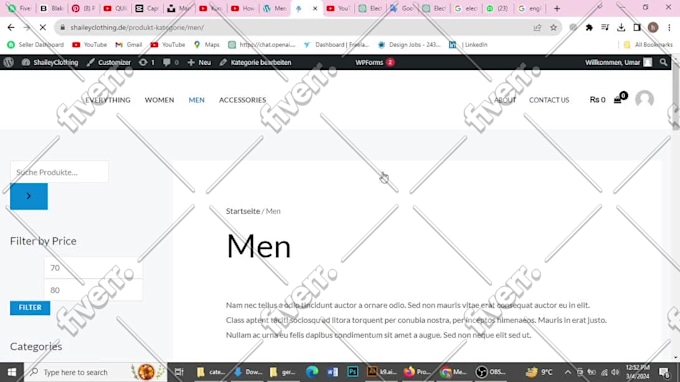Image resolution: width=680 pixels, height=382 pixels.
Task: Focus the Suche Produkte search field
Action: (x=59, y=172)
